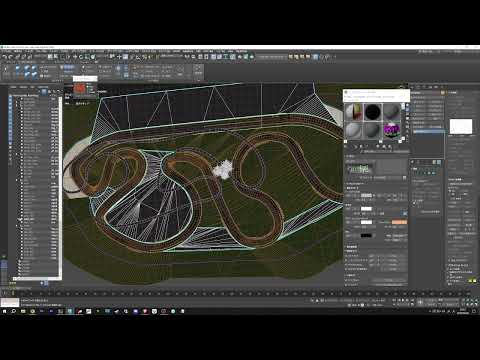The image size is (480, 360).
Task: Toggle the Percent Snap button
Action: tap(145, 57)
